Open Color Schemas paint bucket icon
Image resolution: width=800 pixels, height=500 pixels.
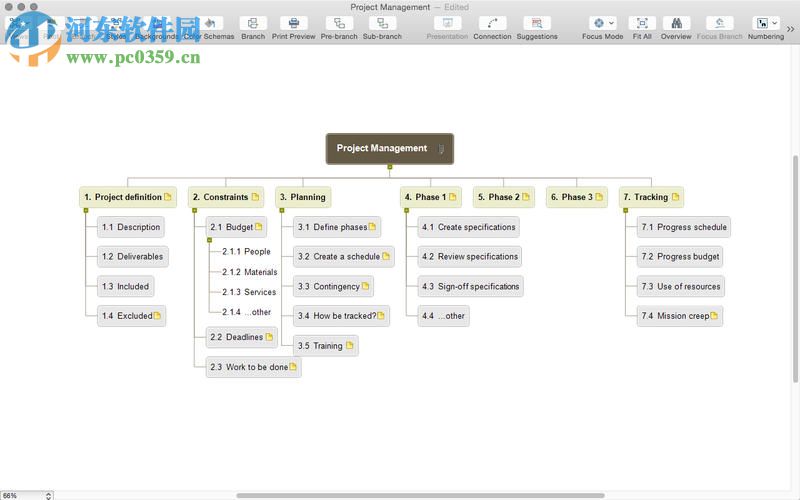210,23
